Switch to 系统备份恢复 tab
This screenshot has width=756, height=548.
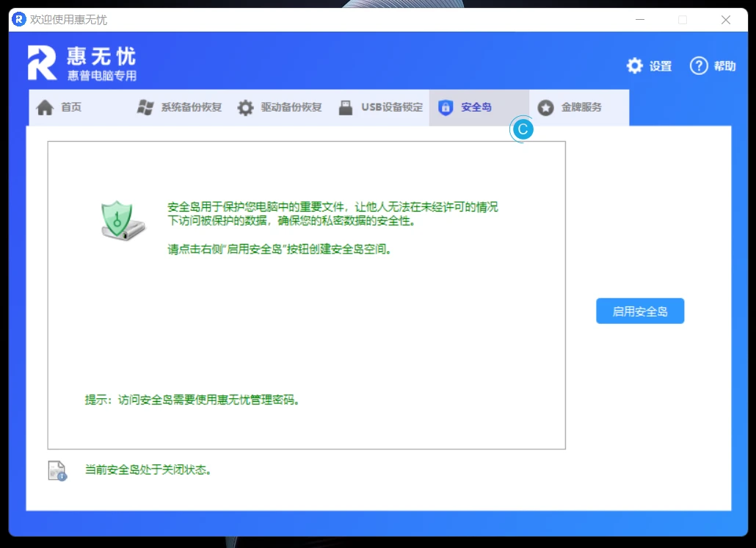point(179,107)
